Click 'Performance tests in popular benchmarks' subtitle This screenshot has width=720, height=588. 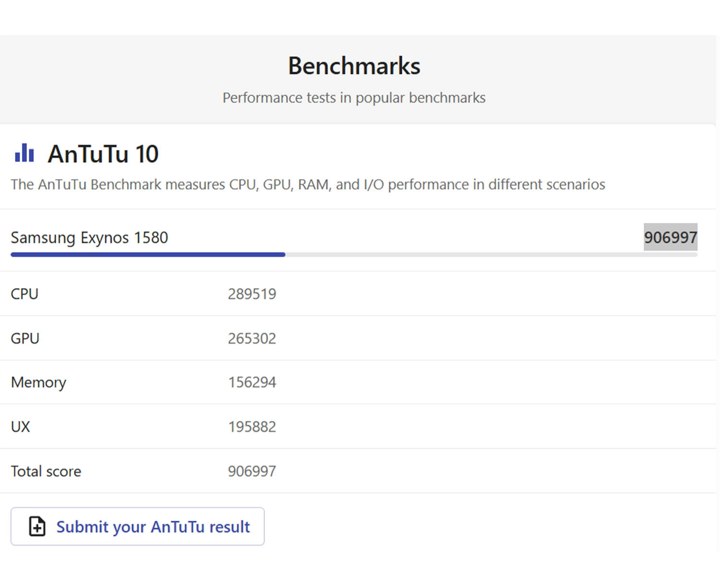tap(354, 97)
